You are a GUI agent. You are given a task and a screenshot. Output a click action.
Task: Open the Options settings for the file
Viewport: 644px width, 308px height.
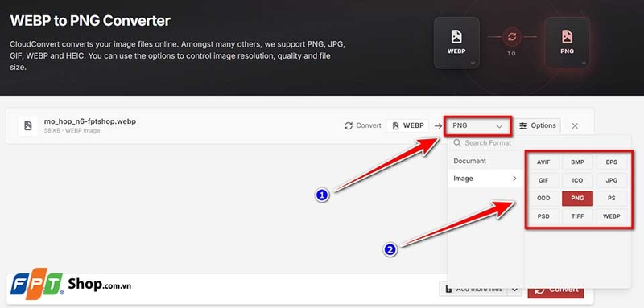[537, 126]
